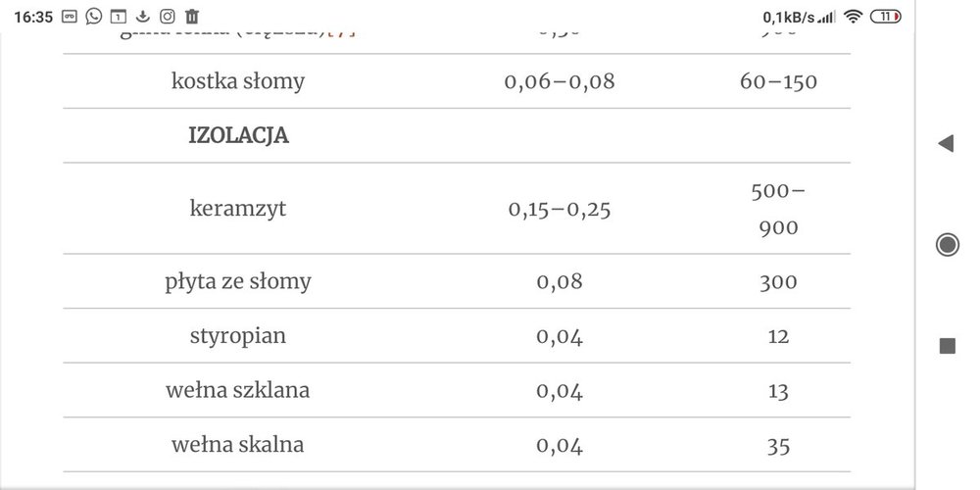Tap the mobile signal strength bars
The image size is (980, 490).
point(827,17)
